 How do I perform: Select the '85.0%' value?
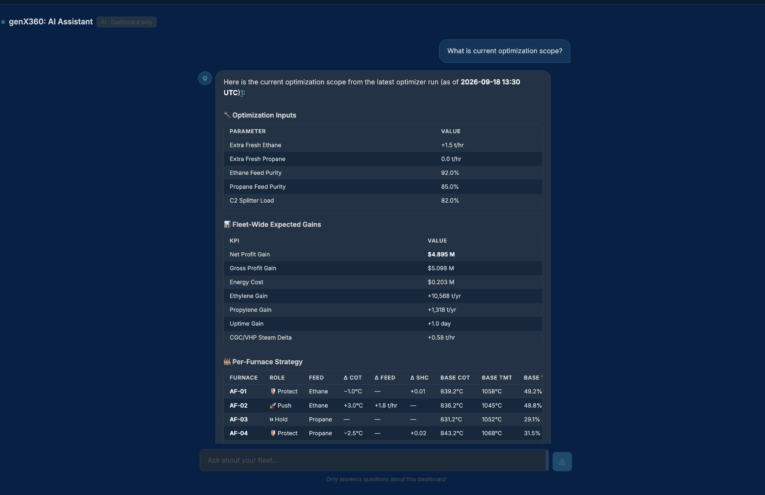click(450, 187)
